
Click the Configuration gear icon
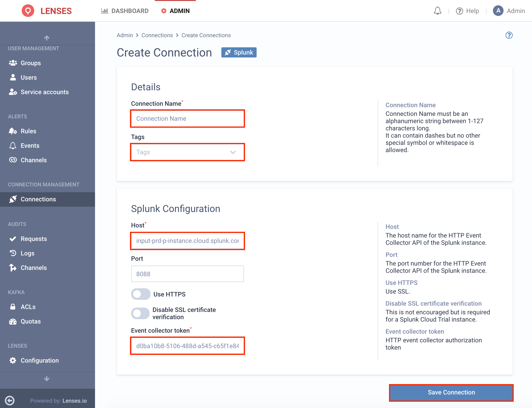(x=13, y=360)
